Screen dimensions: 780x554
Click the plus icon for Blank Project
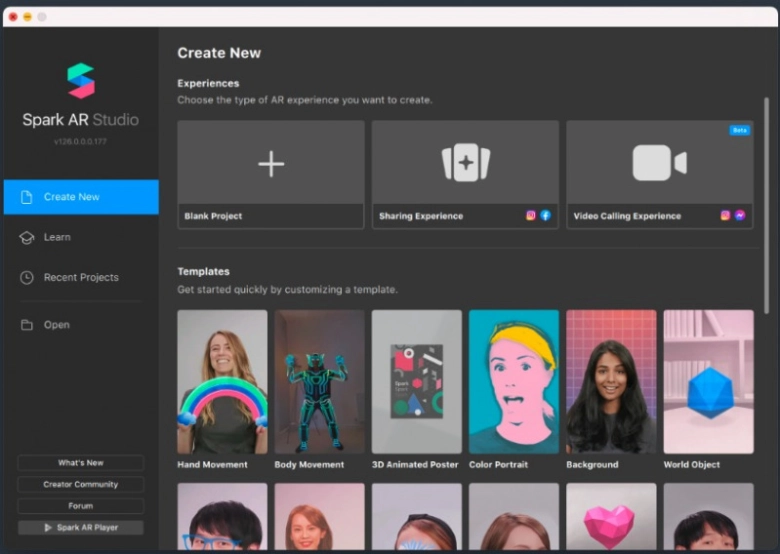click(x=271, y=164)
